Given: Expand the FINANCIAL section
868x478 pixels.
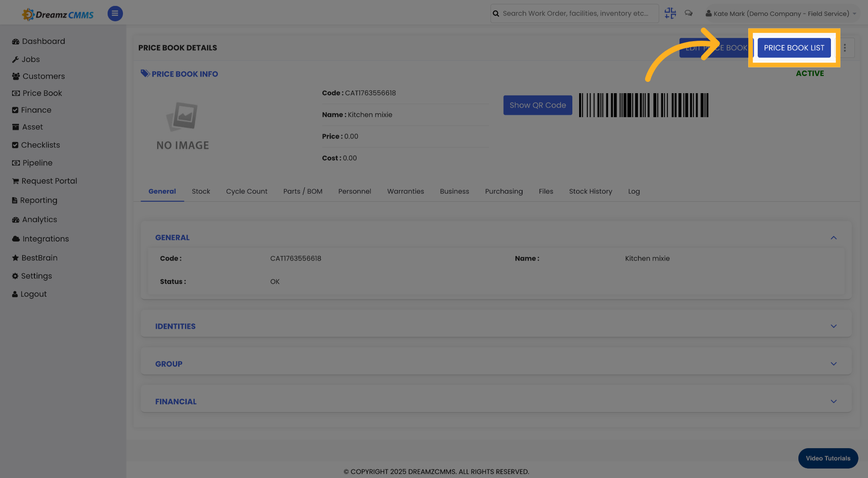Looking at the screenshot, I should coord(834,401).
